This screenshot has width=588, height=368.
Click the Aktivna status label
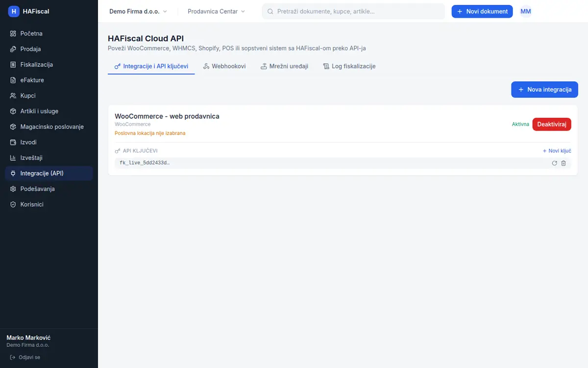(x=520, y=124)
